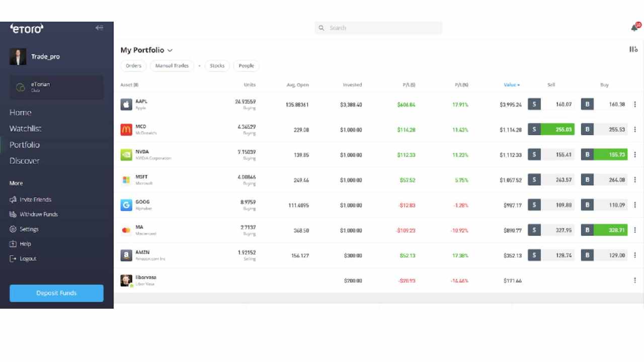Open the three-dot menu for AAPL row
The width and height of the screenshot is (644, 362).
(634, 105)
